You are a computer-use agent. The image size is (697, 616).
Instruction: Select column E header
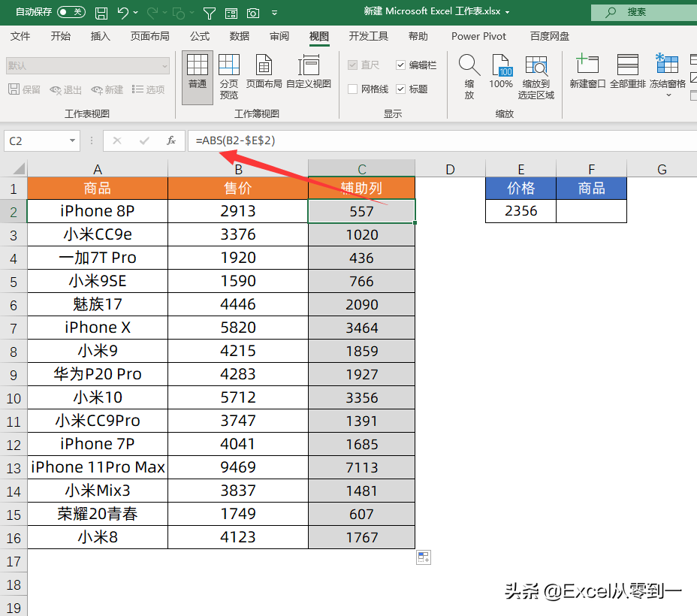521,169
